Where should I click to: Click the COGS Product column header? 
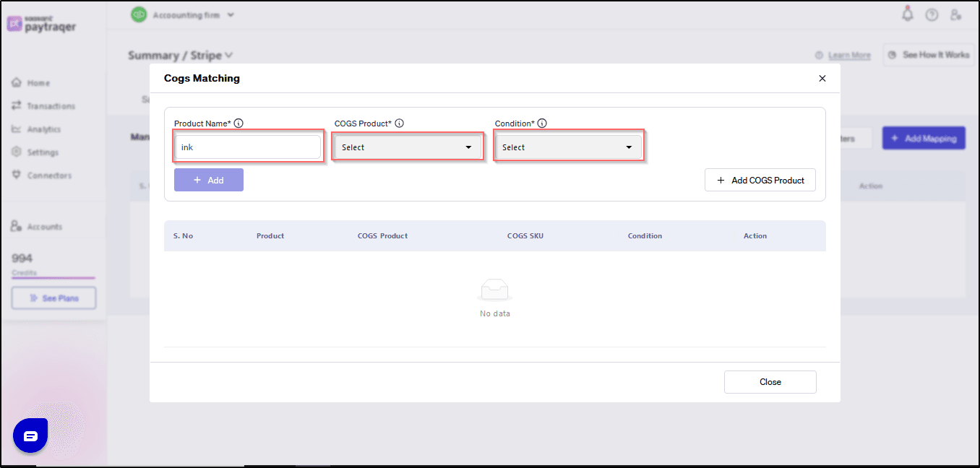point(382,236)
